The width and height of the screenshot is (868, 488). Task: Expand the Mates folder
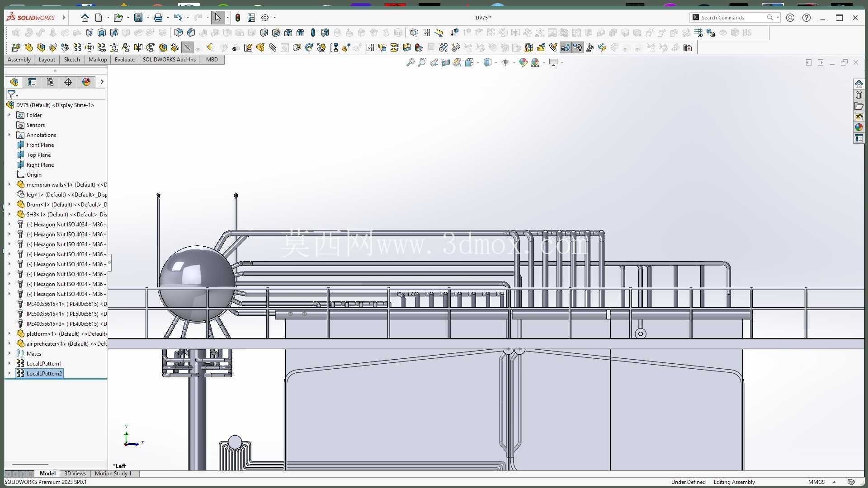pos(9,354)
